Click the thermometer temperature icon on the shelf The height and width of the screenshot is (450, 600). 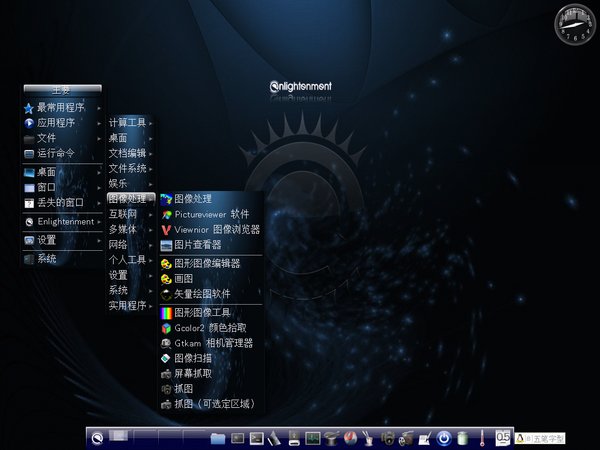point(480,438)
